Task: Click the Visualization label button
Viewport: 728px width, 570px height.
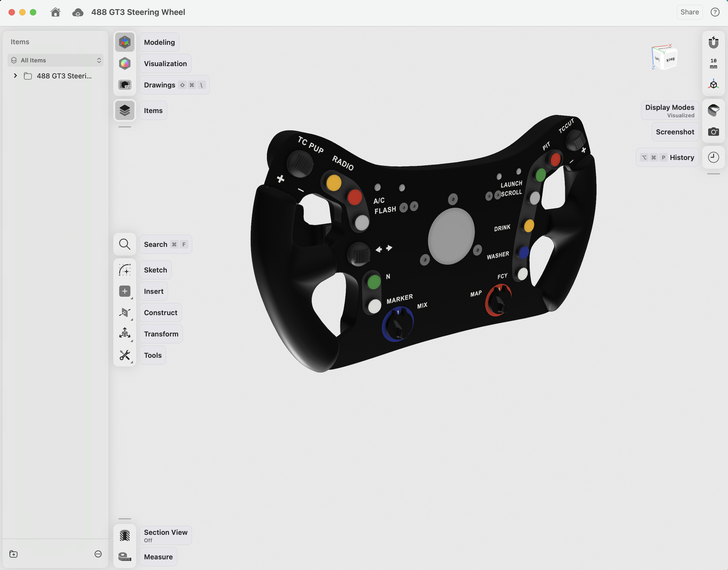Action: point(165,63)
